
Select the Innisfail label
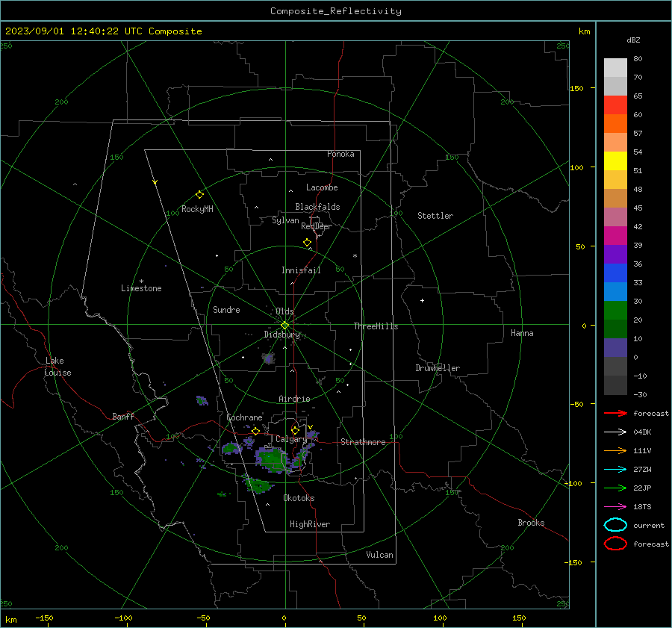pyautogui.click(x=301, y=270)
